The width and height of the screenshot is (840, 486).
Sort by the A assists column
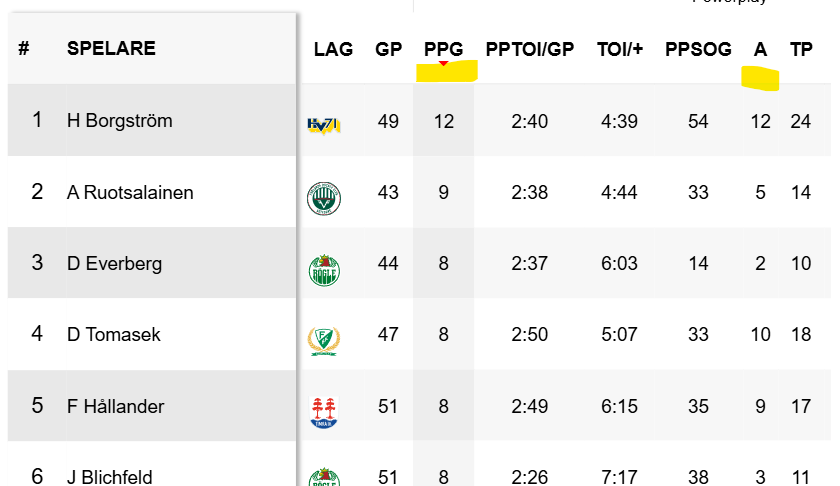point(760,49)
